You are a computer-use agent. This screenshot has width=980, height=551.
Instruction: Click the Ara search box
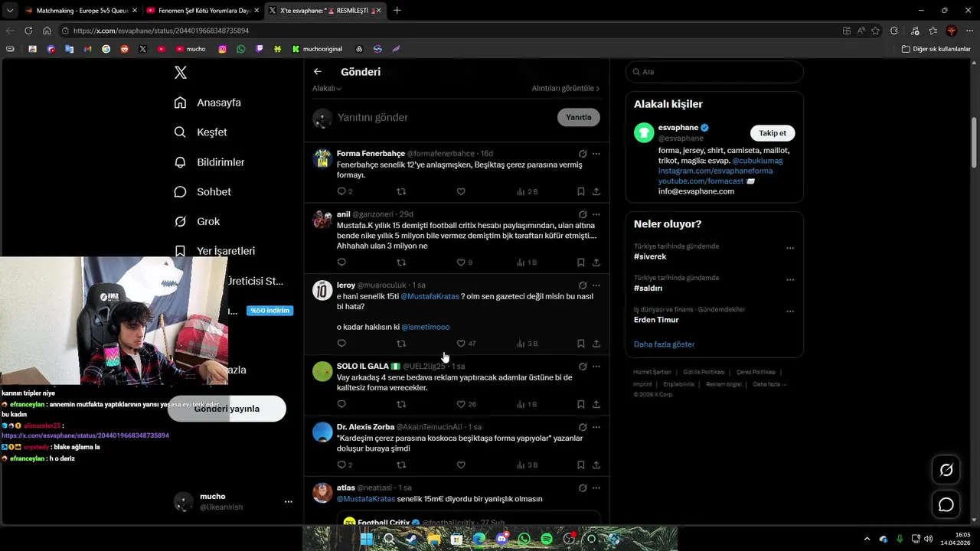pyautogui.click(x=714, y=72)
